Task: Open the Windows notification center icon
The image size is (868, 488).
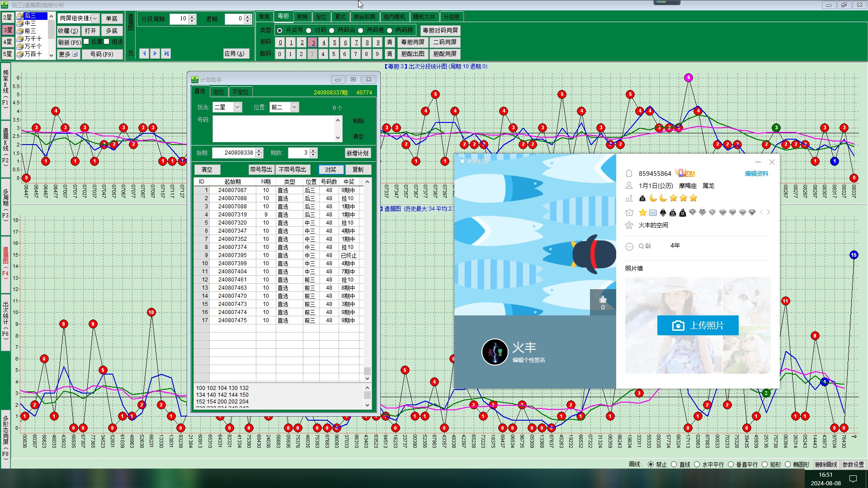Action: pos(853,479)
